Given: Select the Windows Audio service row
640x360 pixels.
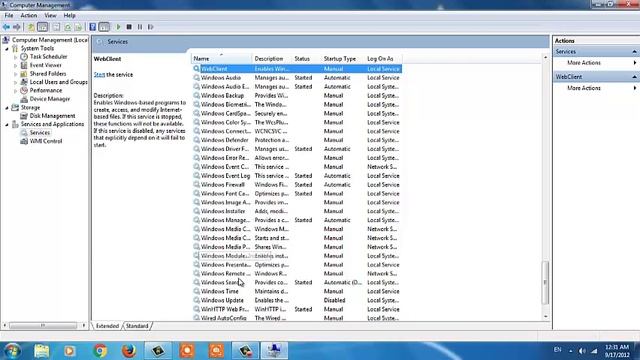Looking at the screenshot, I should (297, 78).
